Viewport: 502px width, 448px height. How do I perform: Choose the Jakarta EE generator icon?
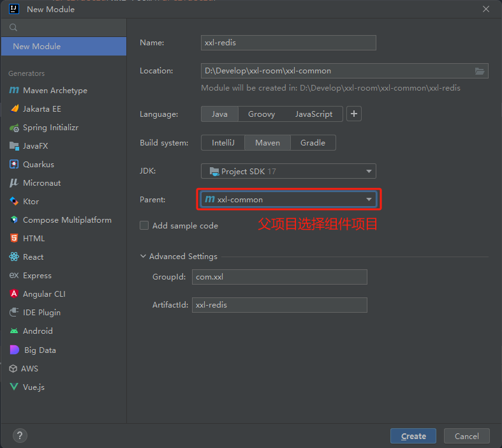14,109
